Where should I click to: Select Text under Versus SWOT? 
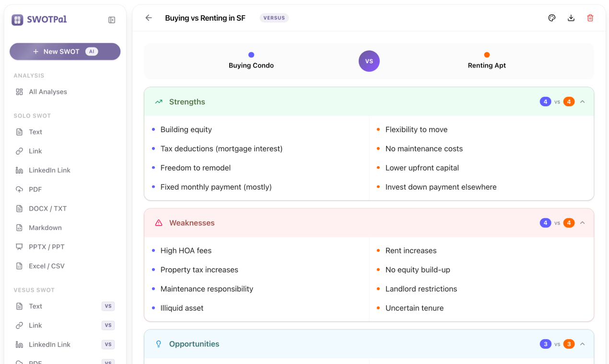(x=35, y=306)
